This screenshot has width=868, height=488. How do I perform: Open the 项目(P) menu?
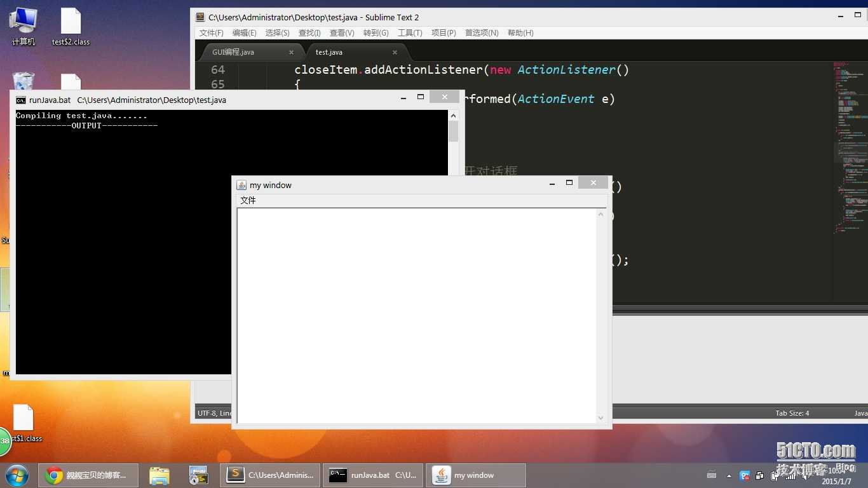point(444,33)
